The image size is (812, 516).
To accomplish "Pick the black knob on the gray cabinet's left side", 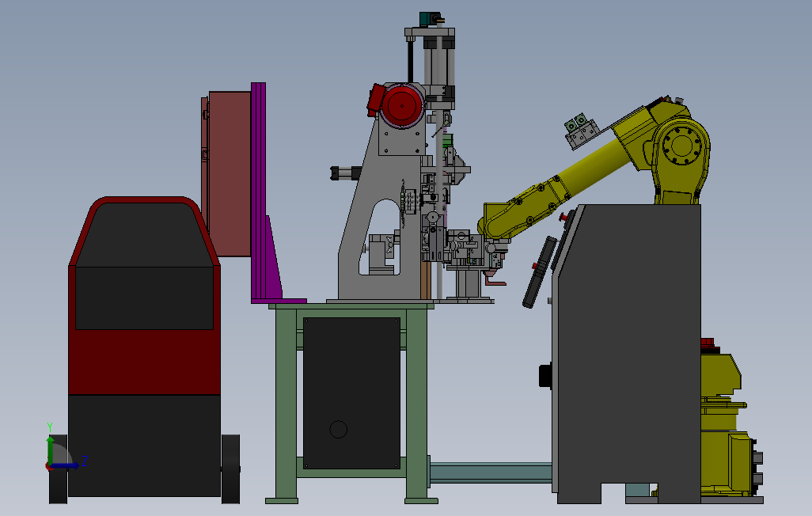I will pyautogui.click(x=545, y=376).
